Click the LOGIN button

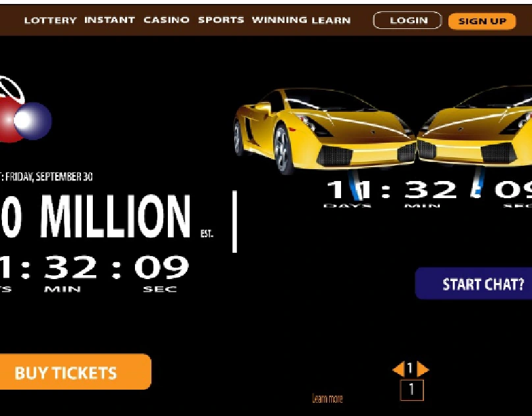[x=408, y=20]
